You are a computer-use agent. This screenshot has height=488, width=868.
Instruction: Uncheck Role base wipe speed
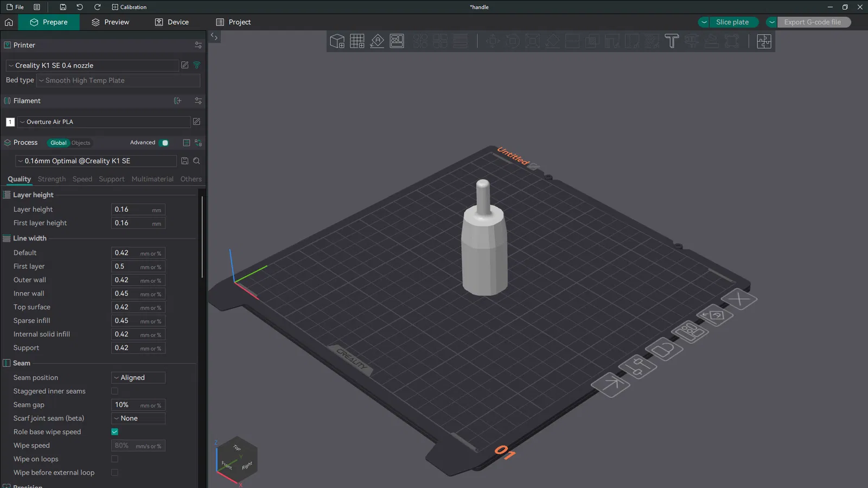114,432
